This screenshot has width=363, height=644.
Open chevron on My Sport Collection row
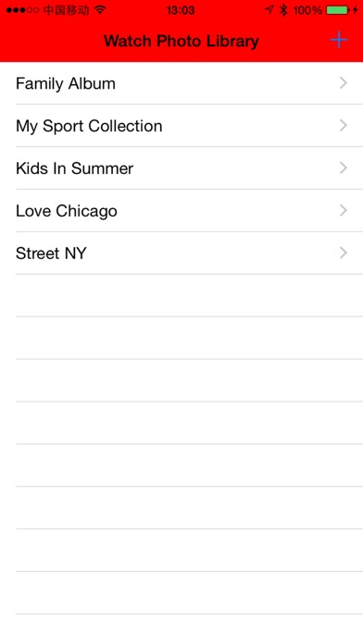pyautogui.click(x=344, y=125)
